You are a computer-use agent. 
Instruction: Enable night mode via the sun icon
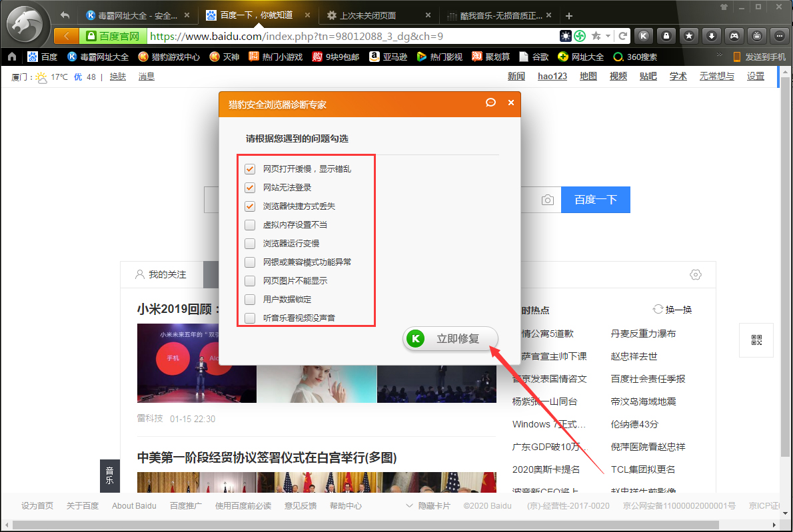pos(565,35)
